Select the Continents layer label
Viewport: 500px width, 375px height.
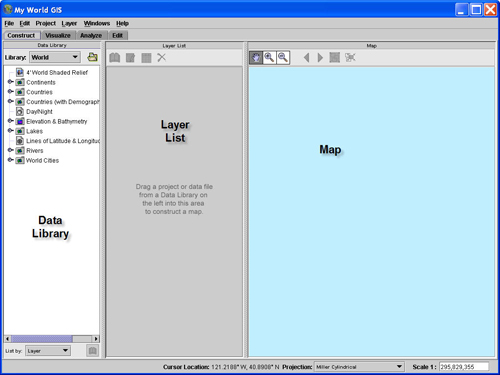(x=41, y=82)
